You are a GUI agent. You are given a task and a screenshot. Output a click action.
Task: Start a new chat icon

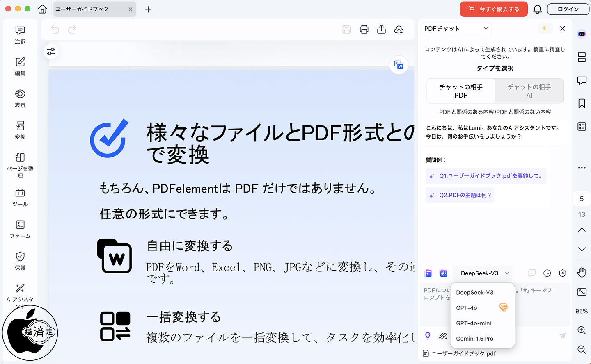pyautogui.click(x=531, y=273)
